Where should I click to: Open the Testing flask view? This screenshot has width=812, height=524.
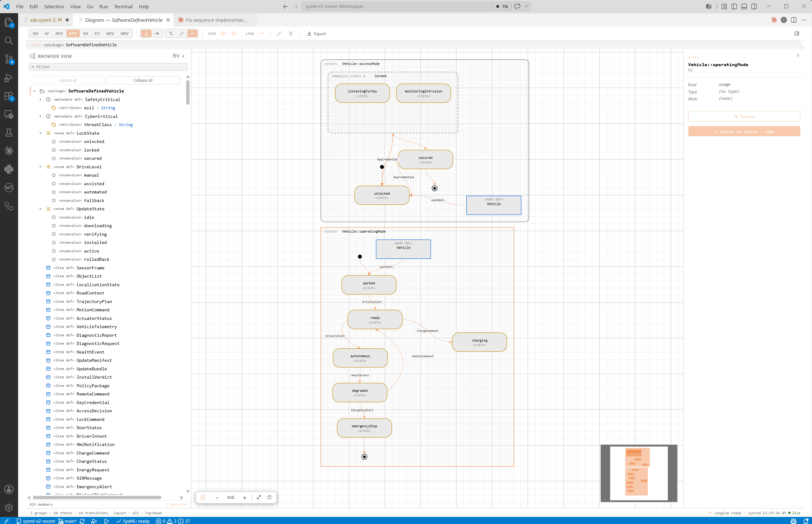click(9, 133)
